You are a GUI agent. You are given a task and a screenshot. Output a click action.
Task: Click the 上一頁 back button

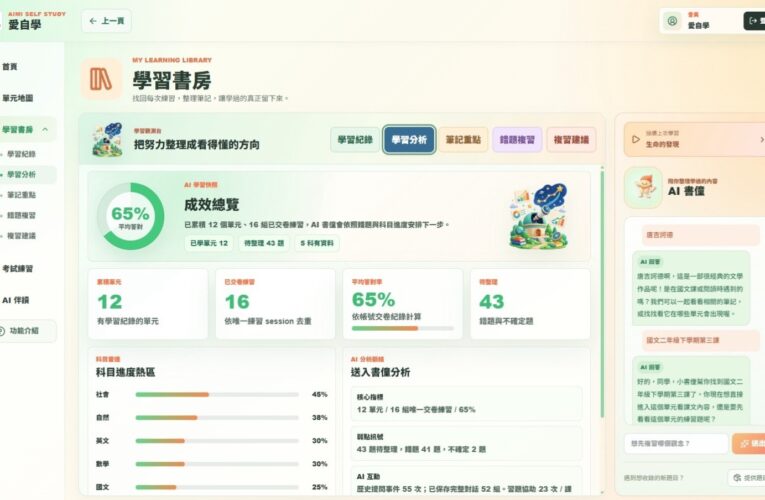(106, 21)
